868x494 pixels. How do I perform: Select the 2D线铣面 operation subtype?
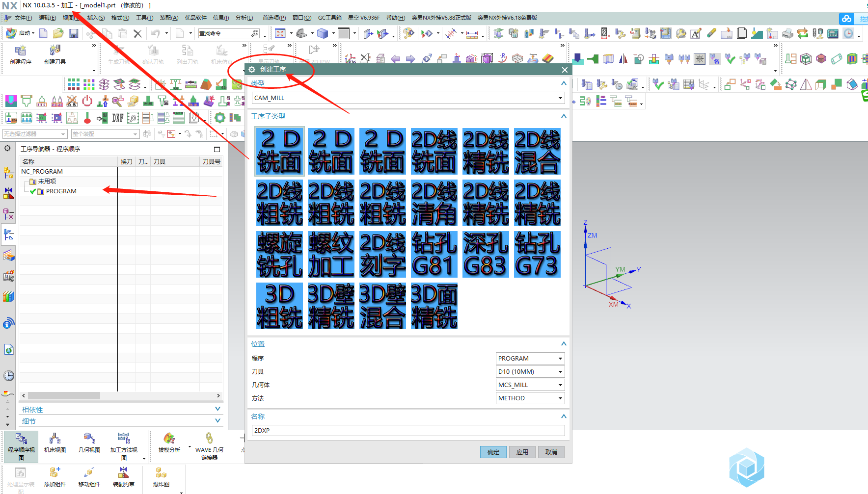(x=434, y=152)
